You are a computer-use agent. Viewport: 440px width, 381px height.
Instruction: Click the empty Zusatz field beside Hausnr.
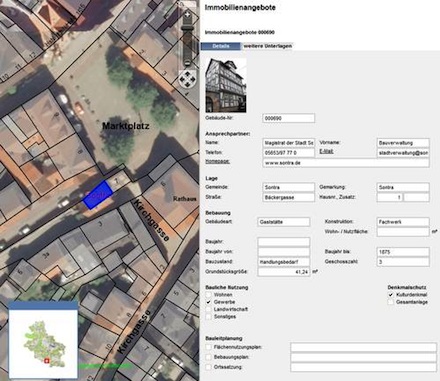[416, 197]
